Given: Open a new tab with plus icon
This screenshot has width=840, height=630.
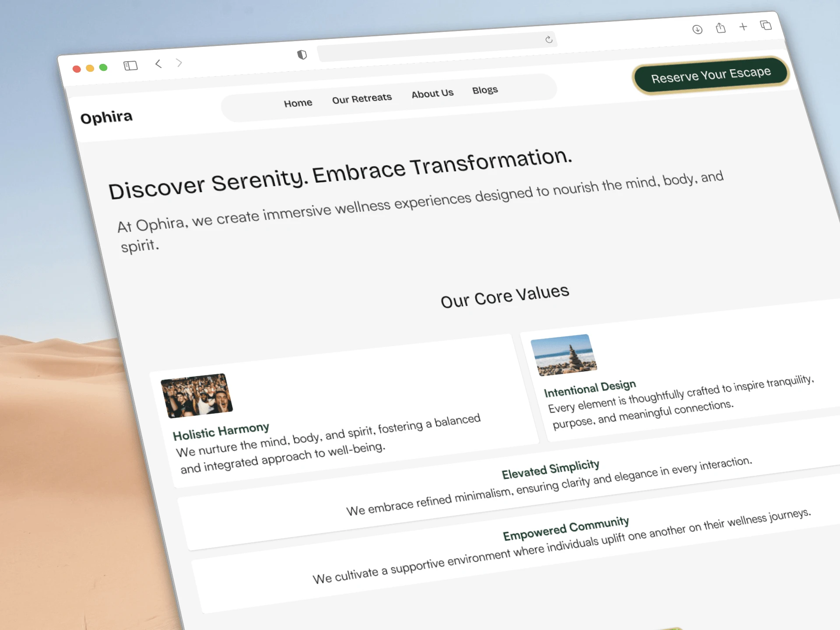Looking at the screenshot, I should tap(743, 27).
